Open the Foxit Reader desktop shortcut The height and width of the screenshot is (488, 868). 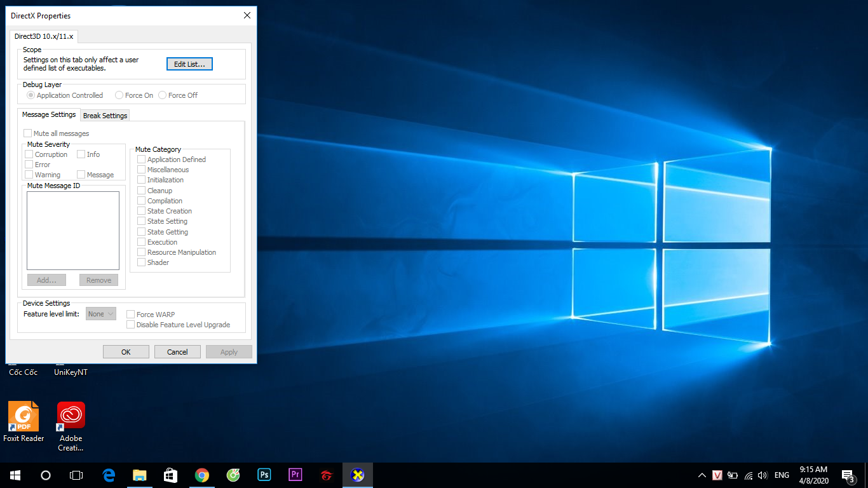[24, 417]
